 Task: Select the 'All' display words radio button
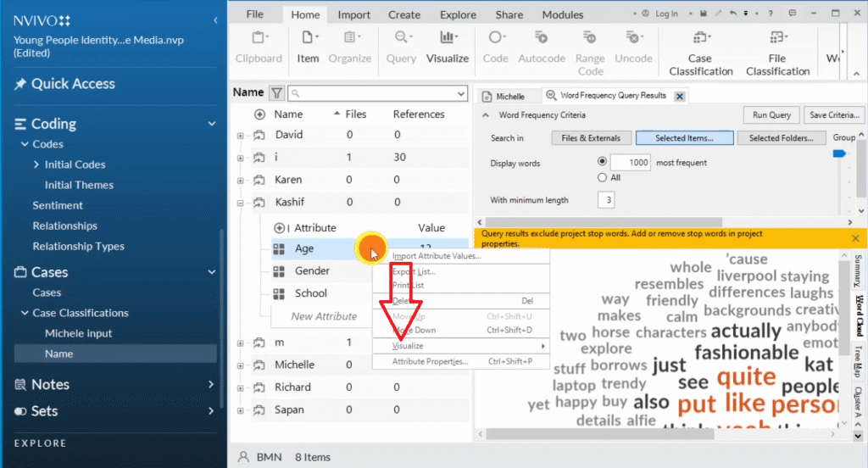(603, 178)
